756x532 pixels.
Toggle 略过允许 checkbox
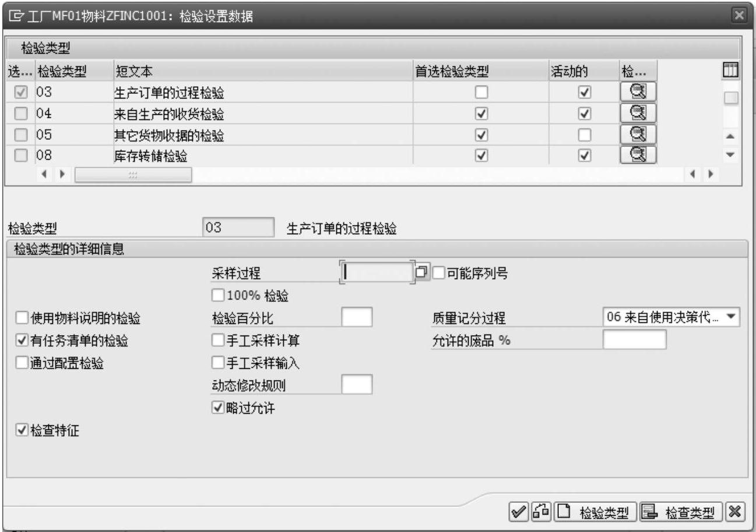(x=217, y=408)
